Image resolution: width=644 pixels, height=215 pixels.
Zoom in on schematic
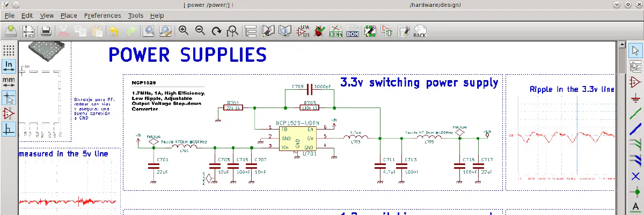click(x=184, y=31)
